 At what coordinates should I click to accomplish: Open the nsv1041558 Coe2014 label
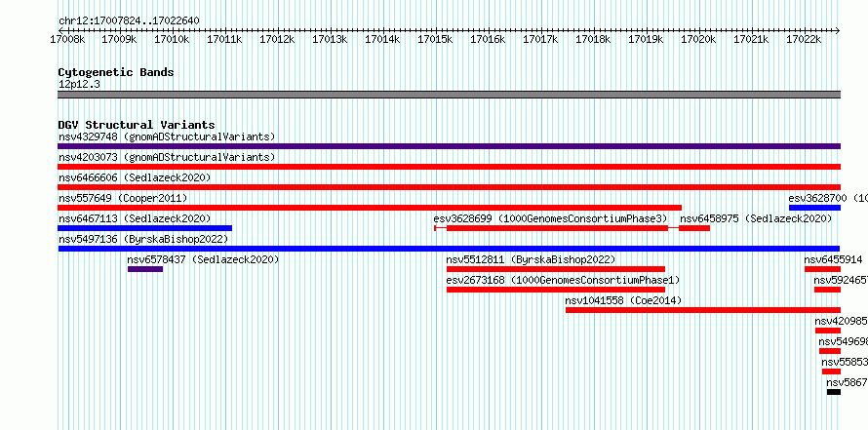point(623,300)
